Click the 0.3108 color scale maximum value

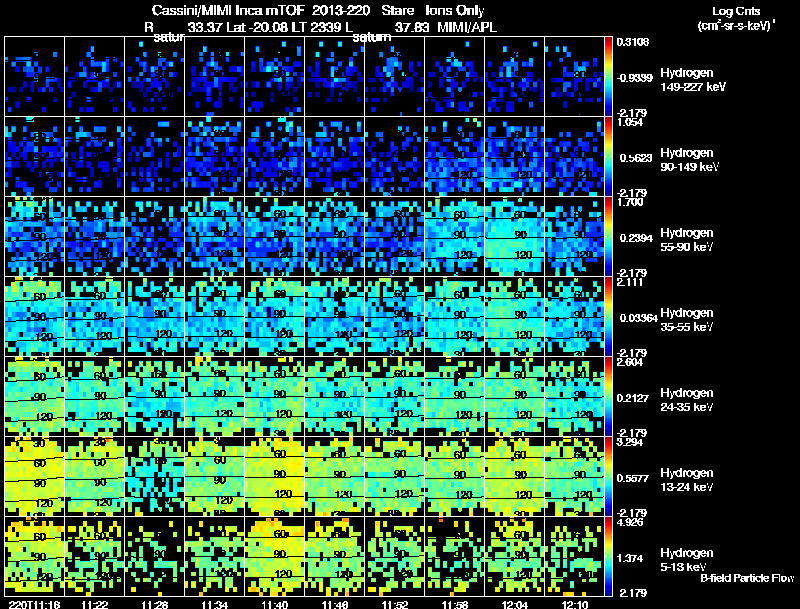click(633, 42)
